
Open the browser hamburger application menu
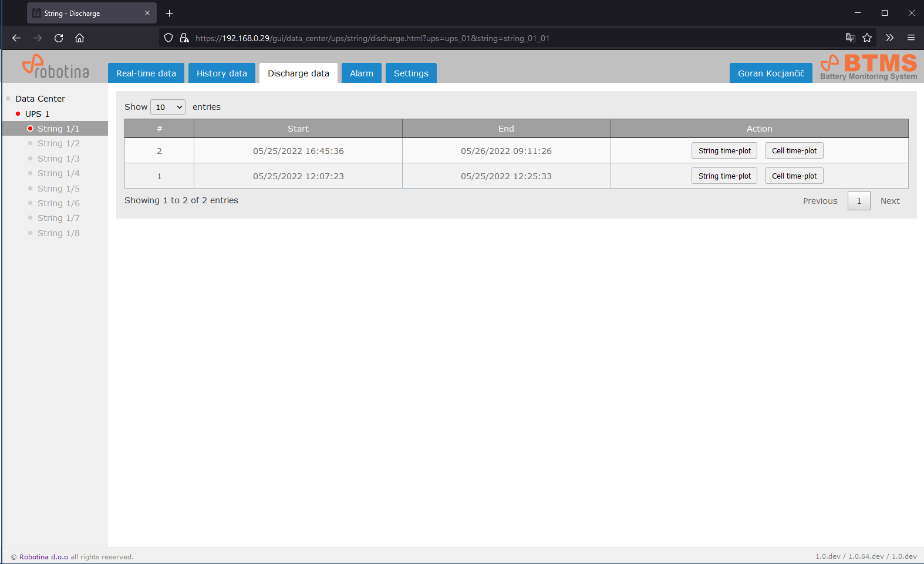point(911,38)
